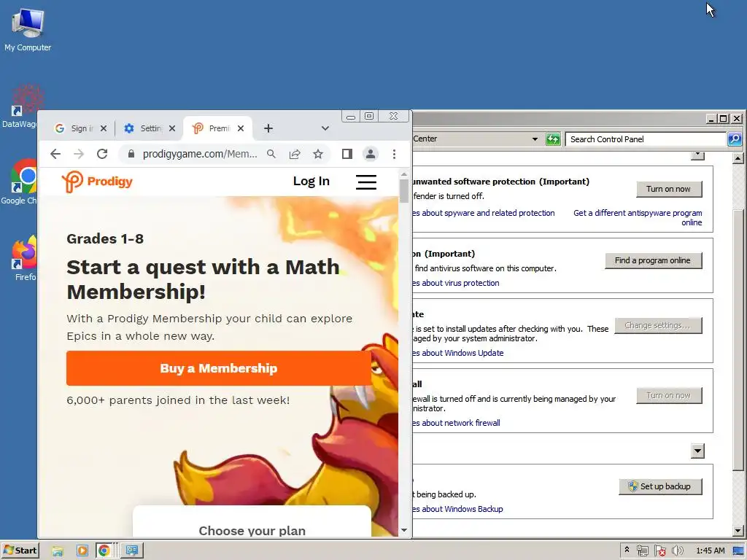Open link about spyware and related protection
Viewport: 747px width, 560px height.
coord(483,213)
